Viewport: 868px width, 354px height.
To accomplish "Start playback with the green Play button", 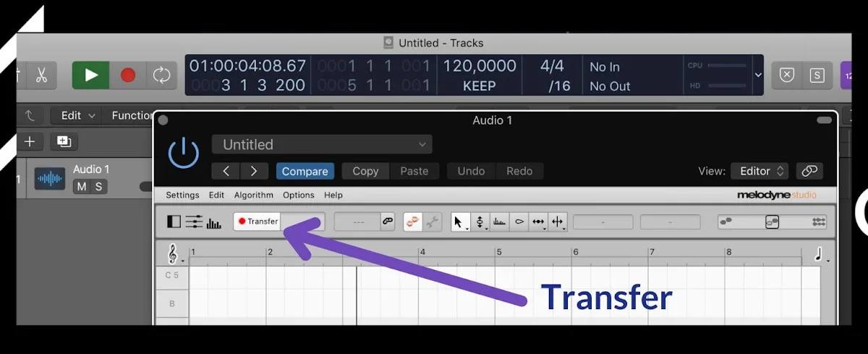I will coord(90,75).
